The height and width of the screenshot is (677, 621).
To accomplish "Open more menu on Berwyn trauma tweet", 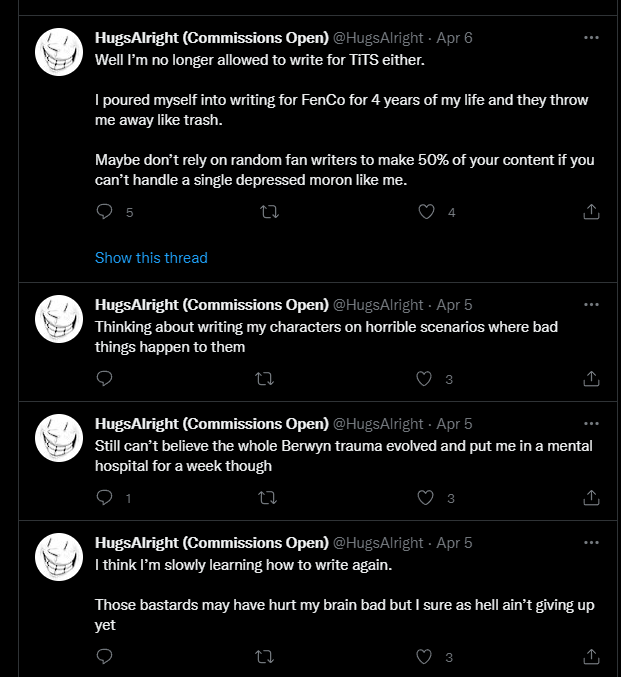I will pyautogui.click(x=591, y=423).
